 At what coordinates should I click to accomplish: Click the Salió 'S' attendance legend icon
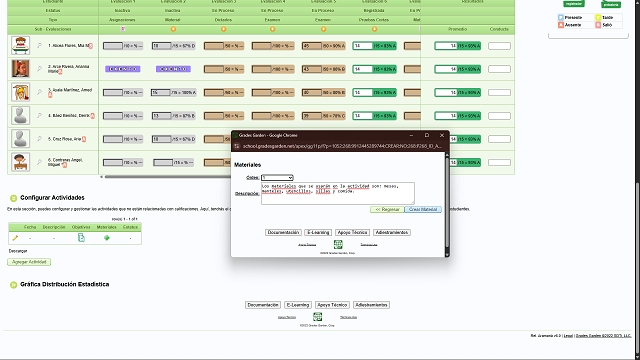click(598, 25)
